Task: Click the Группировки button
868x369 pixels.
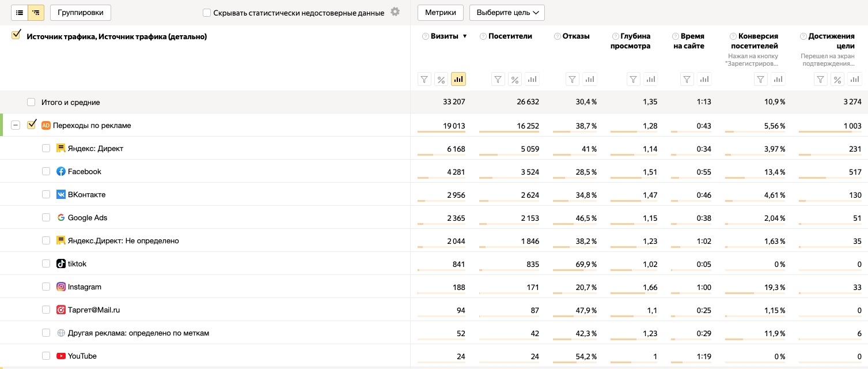Action: 81,12
